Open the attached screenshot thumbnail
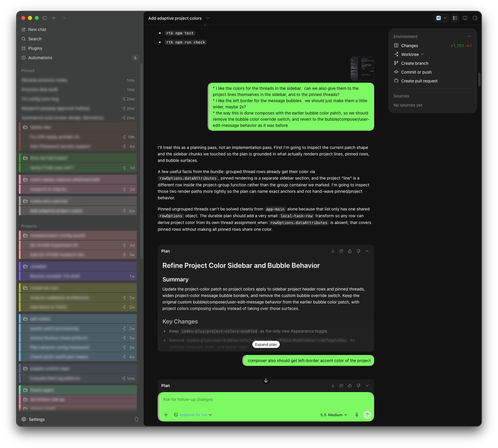This screenshot has height=448, width=498. (x=362, y=69)
